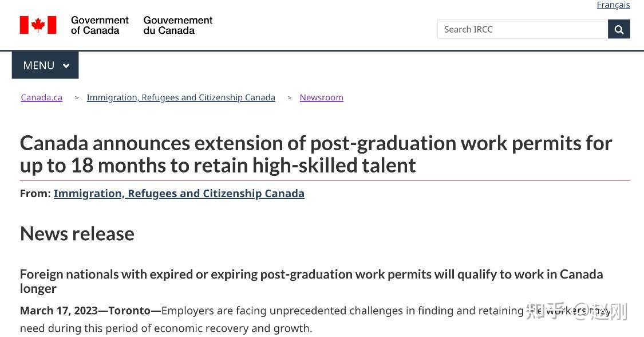This screenshot has width=644, height=337.
Task: Open the From: department link under headline
Action: coord(179,194)
